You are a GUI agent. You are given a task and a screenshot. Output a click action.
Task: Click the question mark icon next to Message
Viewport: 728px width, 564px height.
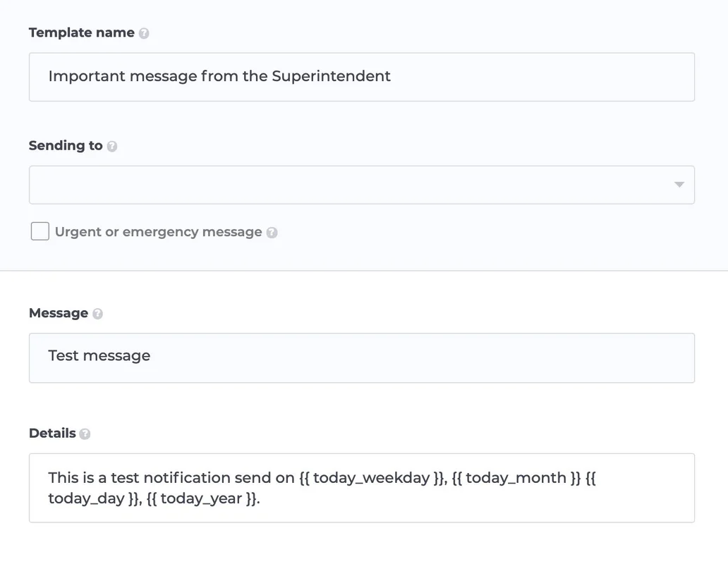click(97, 314)
